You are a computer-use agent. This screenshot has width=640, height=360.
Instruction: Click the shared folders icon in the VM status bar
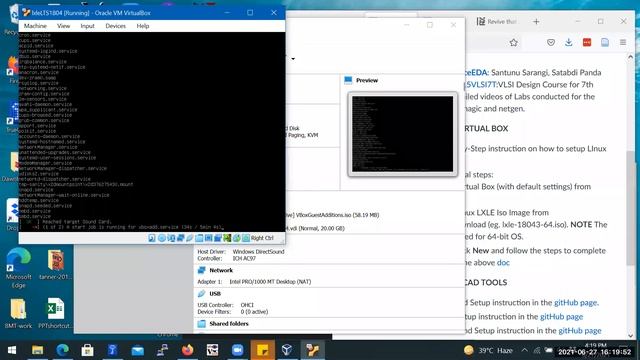click(x=199, y=238)
